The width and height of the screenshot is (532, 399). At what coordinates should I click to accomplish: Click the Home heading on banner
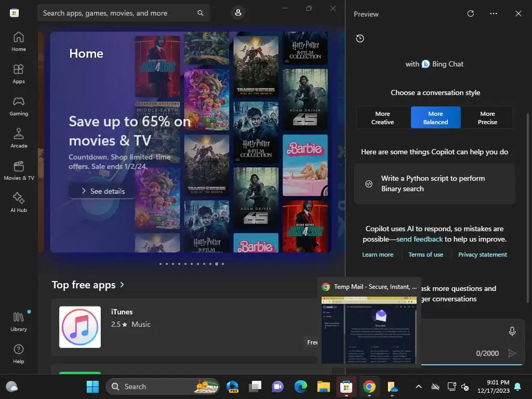pyautogui.click(x=86, y=54)
